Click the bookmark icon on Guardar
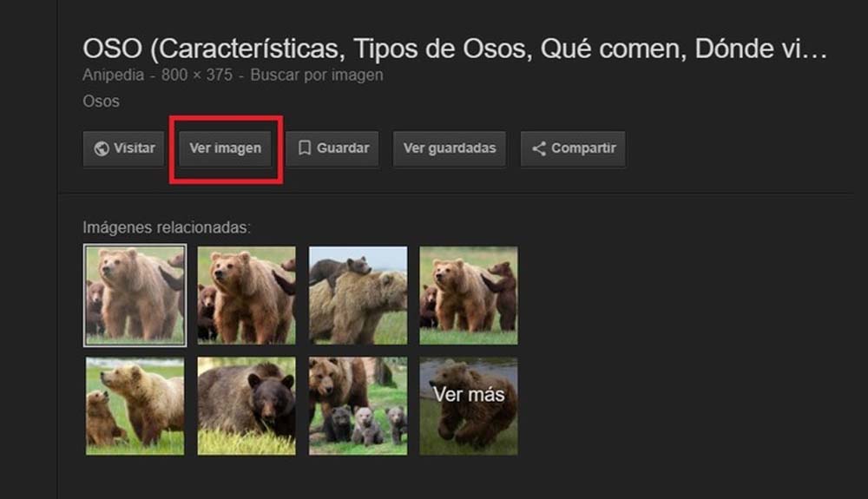The width and height of the screenshot is (868, 499). click(x=305, y=148)
